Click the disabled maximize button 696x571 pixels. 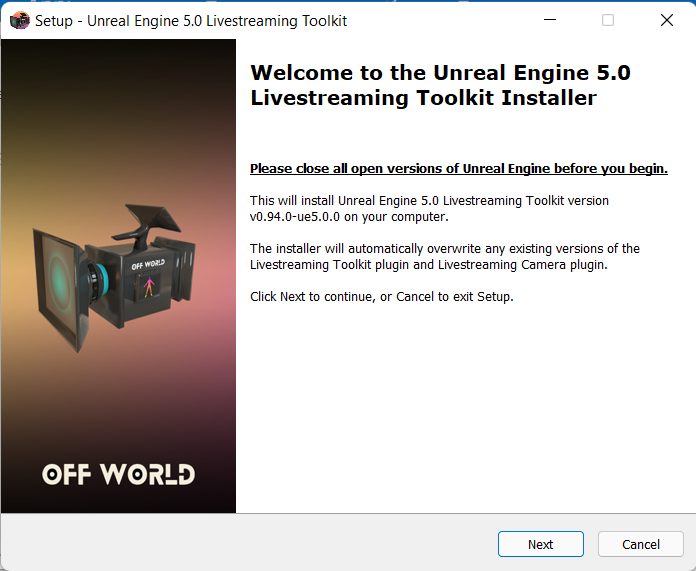pyautogui.click(x=608, y=20)
